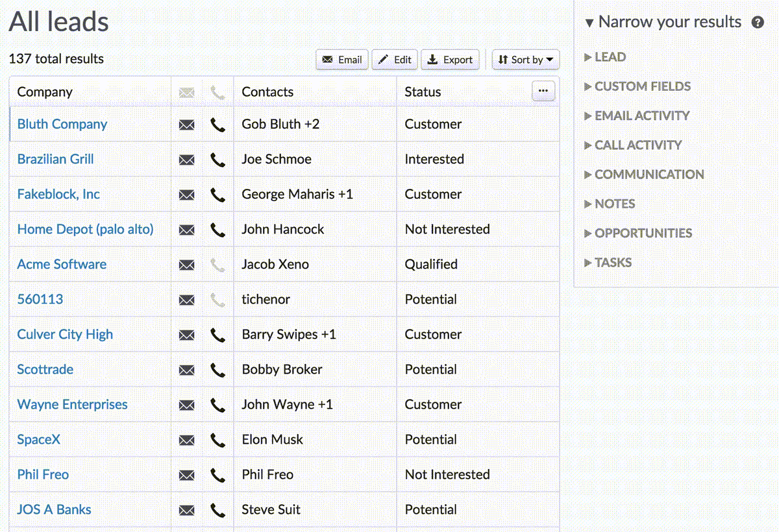779x532 pixels.
Task: Open the JOS A Banks lead
Action: (x=54, y=509)
